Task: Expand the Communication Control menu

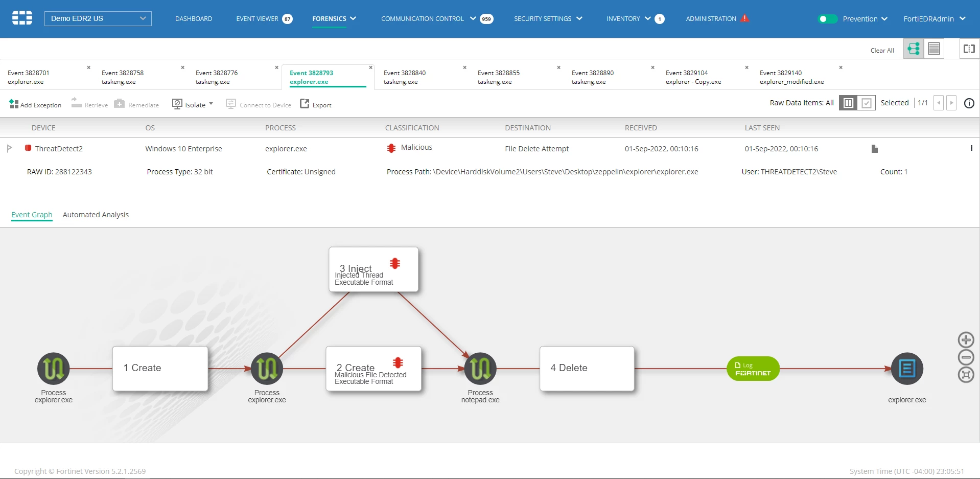Action: (428, 19)
